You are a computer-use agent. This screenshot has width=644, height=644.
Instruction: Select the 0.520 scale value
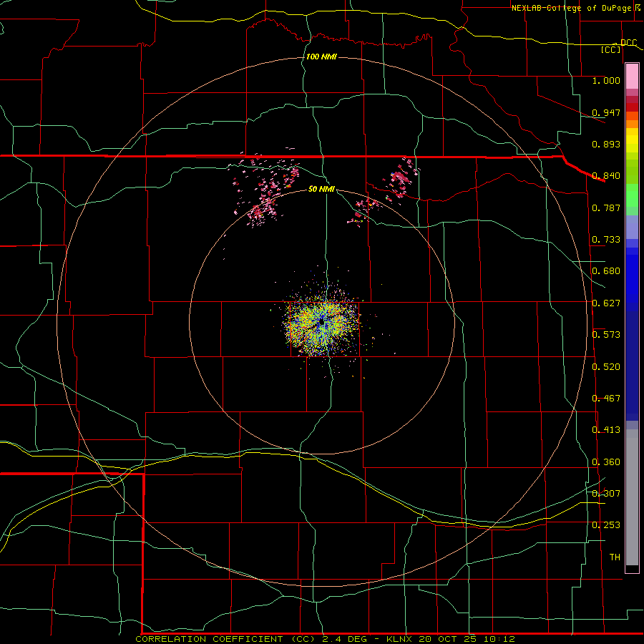[x=606, y=367]
